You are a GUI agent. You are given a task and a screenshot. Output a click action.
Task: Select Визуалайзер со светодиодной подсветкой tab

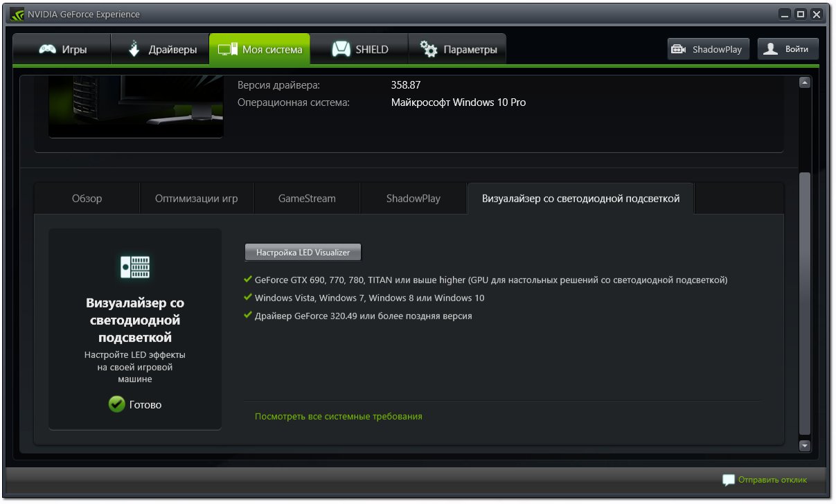pos(581,198)
